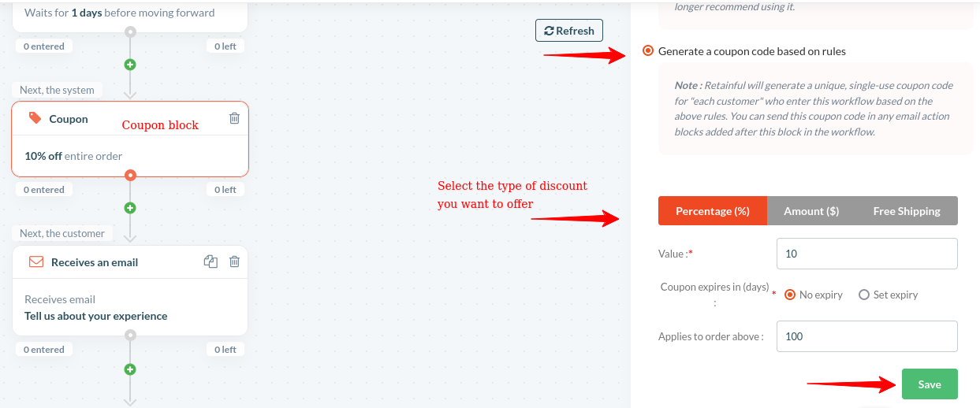Click the Refresh button
This screenshot has width=980, height=408.
569,31
